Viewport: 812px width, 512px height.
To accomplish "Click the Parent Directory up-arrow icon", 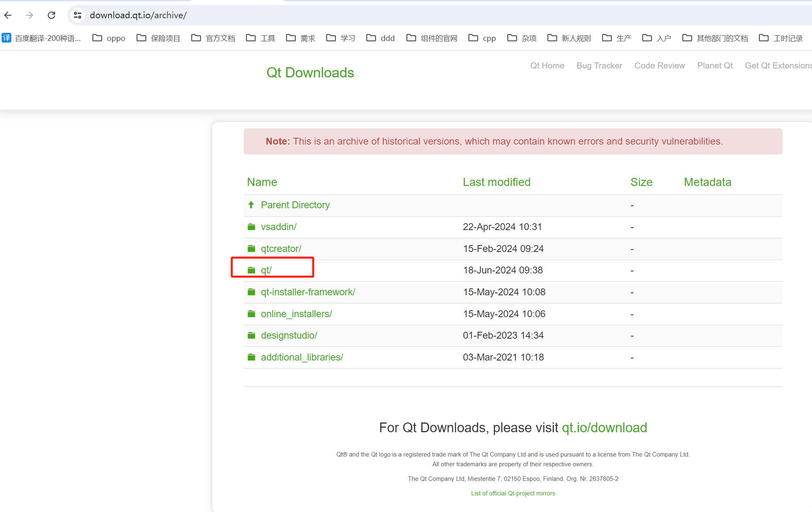I will tap(251, 205).
